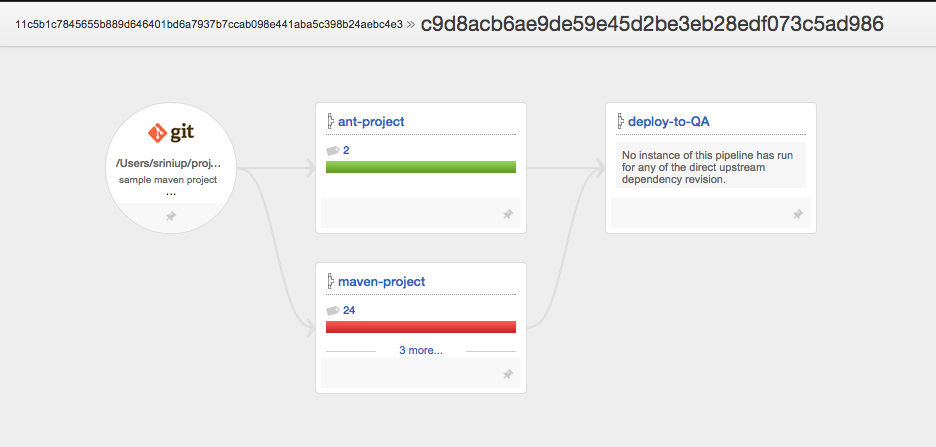Click the label tag icon next to 24

[x=333, y=311]
